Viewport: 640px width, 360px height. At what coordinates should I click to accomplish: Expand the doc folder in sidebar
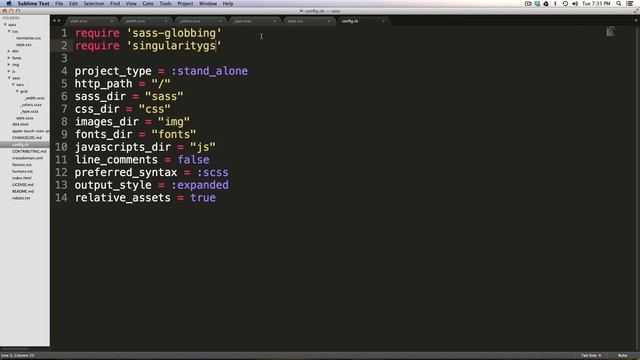point(9,51)
